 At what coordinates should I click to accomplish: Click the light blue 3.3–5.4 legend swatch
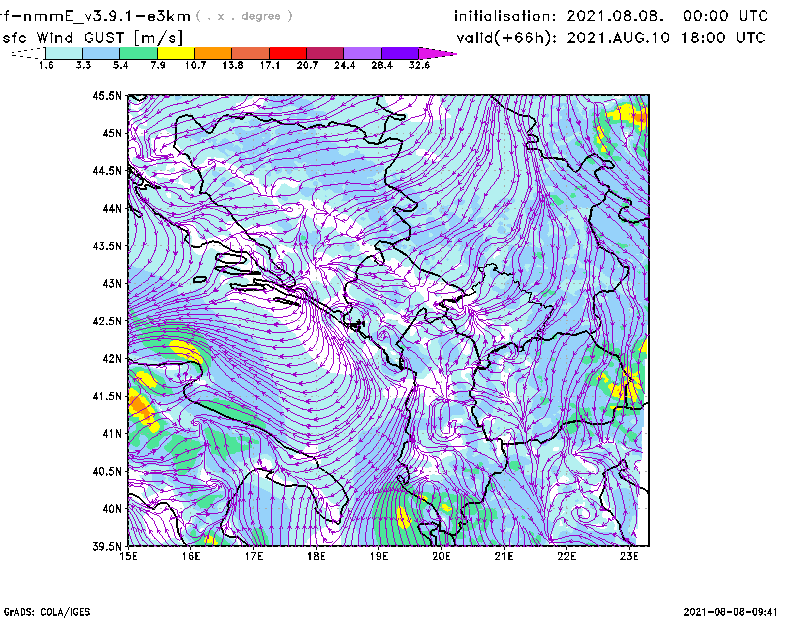pos(101,53)
